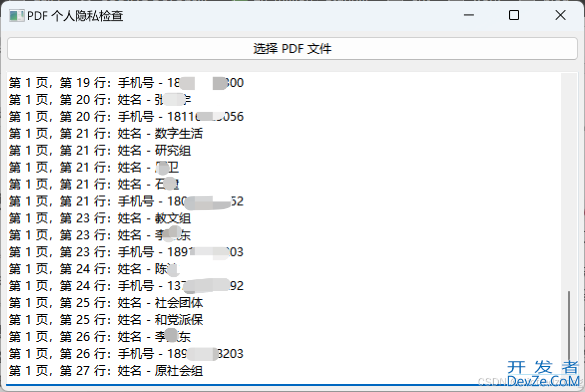Select the 第 23 行 手机号 row

click(126, 252)
